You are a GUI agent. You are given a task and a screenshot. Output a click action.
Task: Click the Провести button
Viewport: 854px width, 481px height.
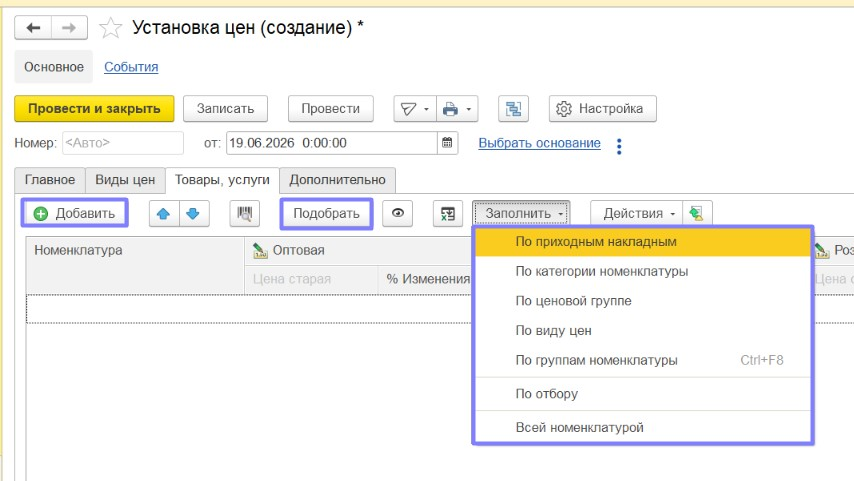(x=331, y=109)
